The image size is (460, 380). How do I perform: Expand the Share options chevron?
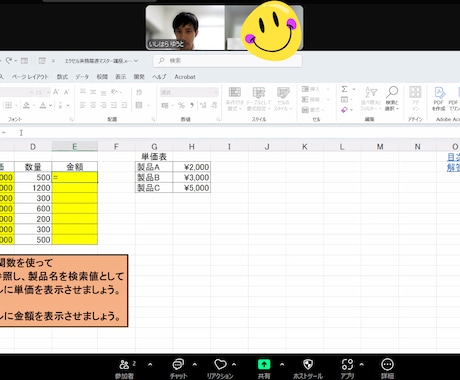pyautogui.click(x=282, y=364)
